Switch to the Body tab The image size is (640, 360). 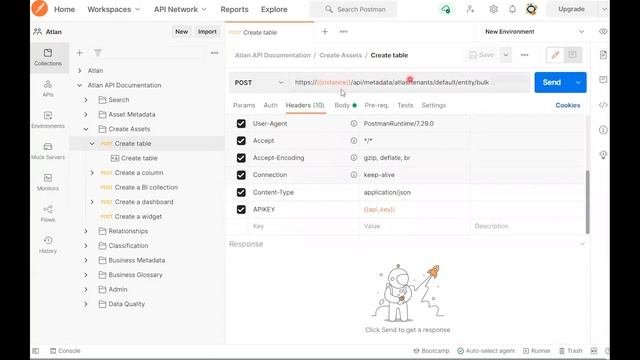[345, 105]
